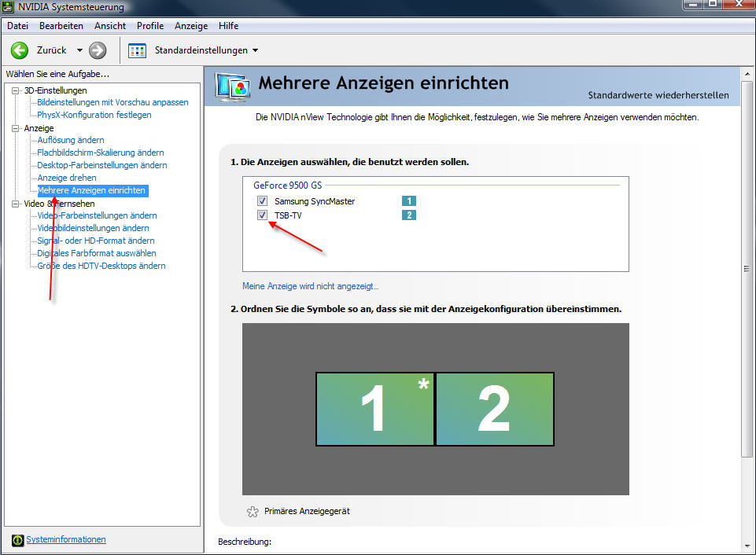The image size is (756, 555).
Task: Click the NVIDIA app icon in title bar
Action: [8, 7]
